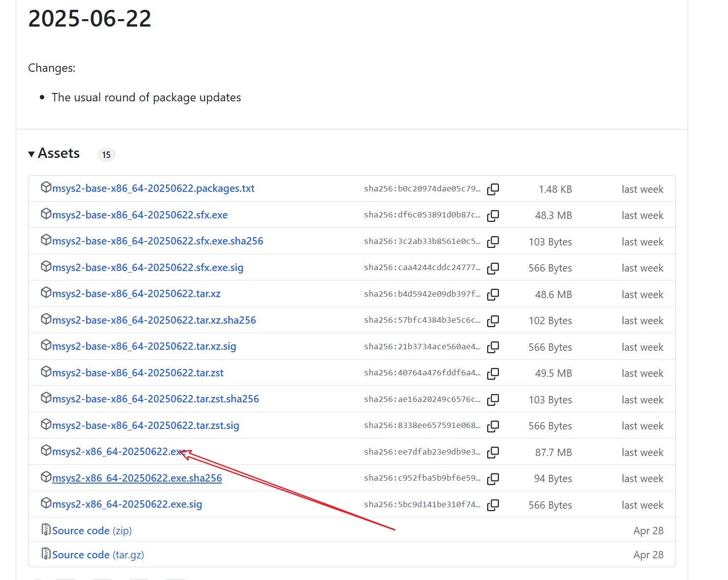Copy hash for sfx.exe.sig file
Screen dimensions: 728x580
493,268
